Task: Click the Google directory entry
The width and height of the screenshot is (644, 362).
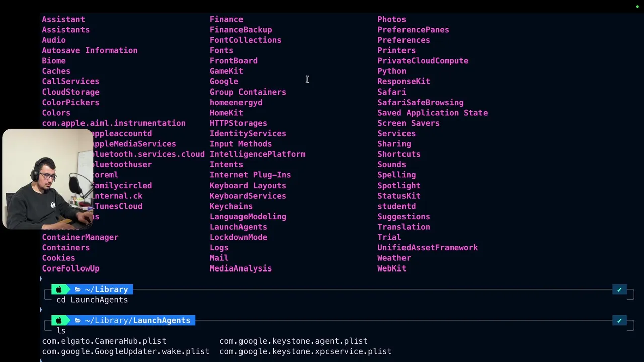Action: click(x=224, y=81)
